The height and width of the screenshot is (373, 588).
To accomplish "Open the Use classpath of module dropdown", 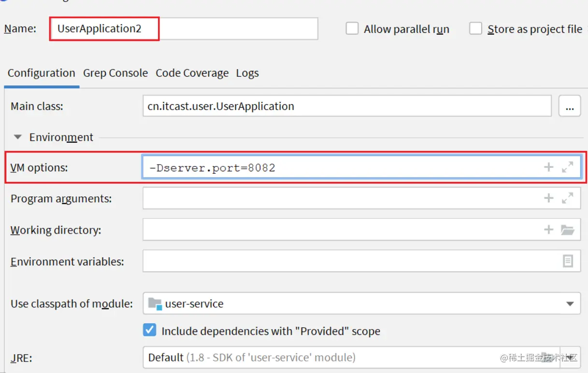I will 361,304.
